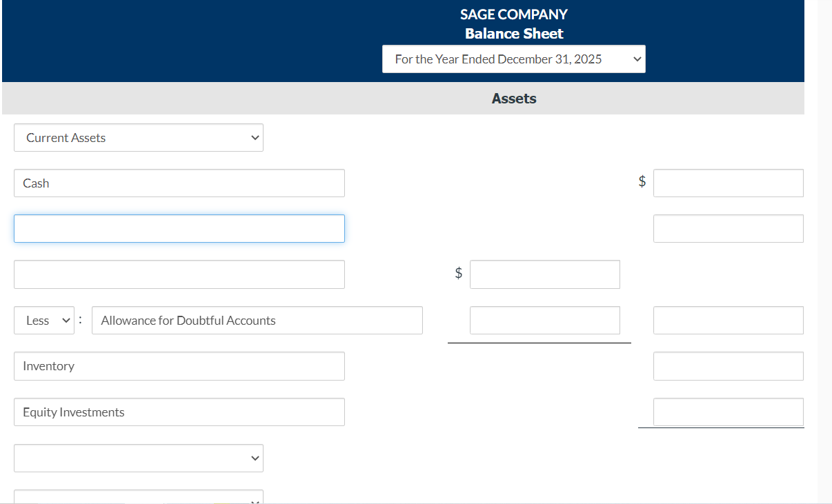
Task: Open the empty dropdown below Equity Investments
Action: pos(139,458)
